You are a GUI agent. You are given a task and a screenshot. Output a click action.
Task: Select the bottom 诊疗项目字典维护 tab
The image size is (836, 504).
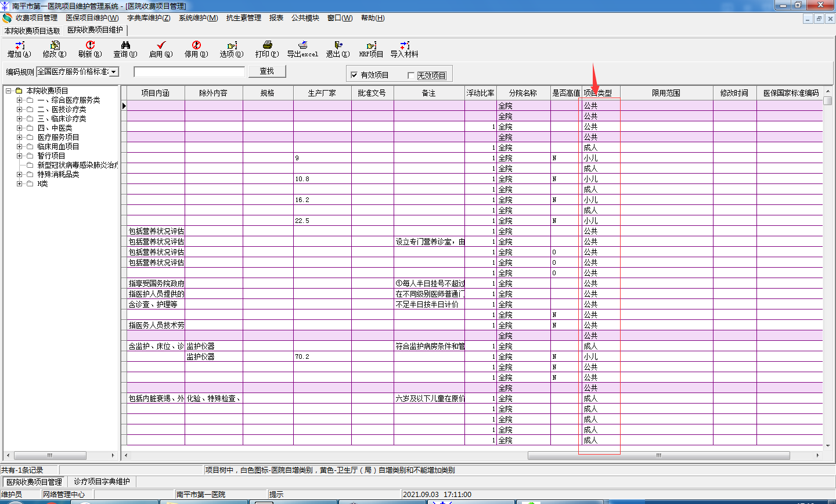click(102, 482)
